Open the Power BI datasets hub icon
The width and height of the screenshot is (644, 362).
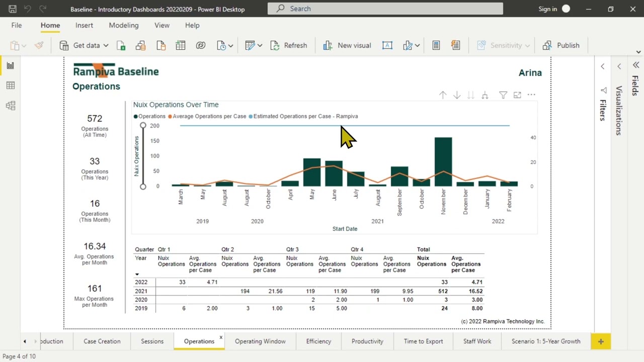(141, 45)
